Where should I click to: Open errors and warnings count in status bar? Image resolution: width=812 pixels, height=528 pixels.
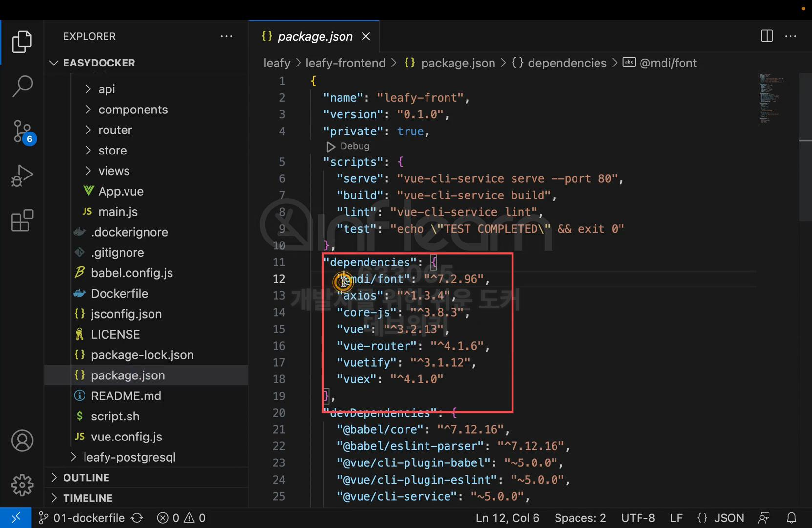tap(181, 518)
